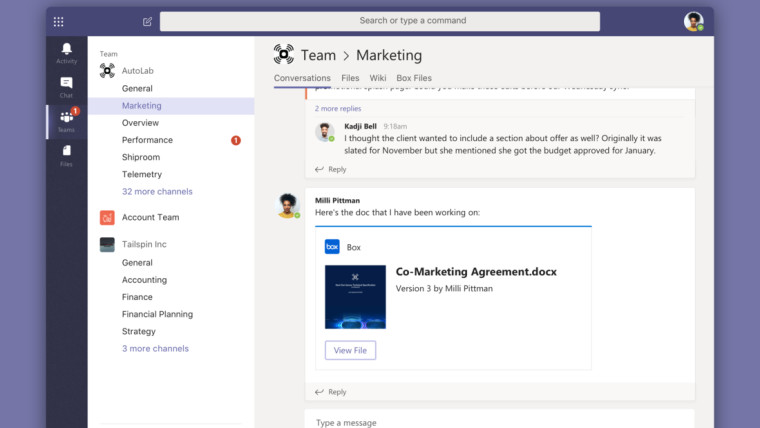
Task: Click Milli Pittman's avatar in conversation
Action: (287, 205)
